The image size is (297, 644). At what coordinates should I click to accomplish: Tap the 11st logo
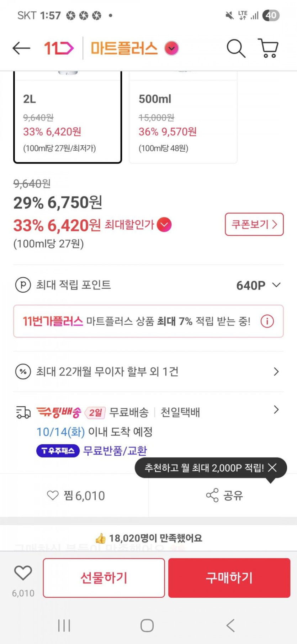click(x=59, y=48)
